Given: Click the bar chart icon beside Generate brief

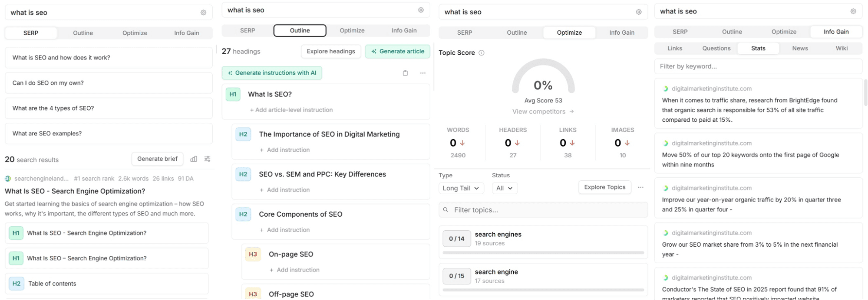Looking at the screenshot, I should point(194,159).
